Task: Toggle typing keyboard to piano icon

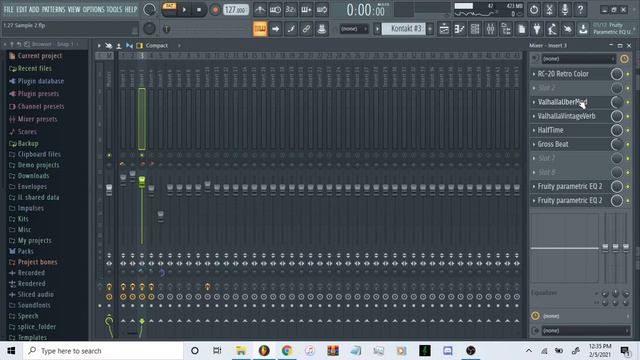Action: pos(260,29)
